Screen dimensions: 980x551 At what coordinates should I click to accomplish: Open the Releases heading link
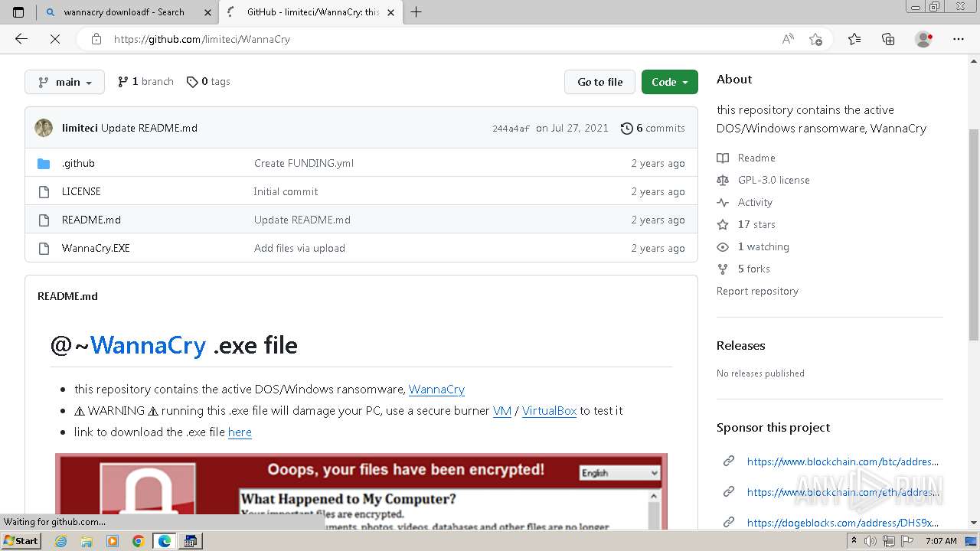[x=740, y=345]
